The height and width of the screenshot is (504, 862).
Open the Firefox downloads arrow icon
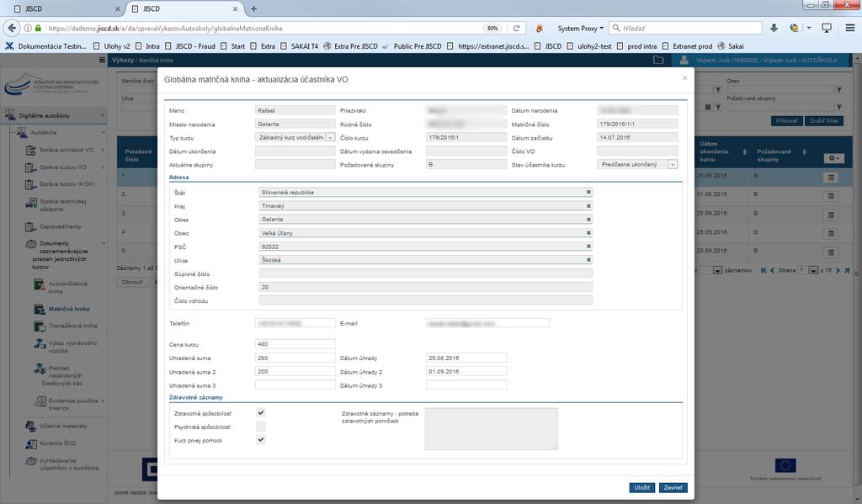774,28
